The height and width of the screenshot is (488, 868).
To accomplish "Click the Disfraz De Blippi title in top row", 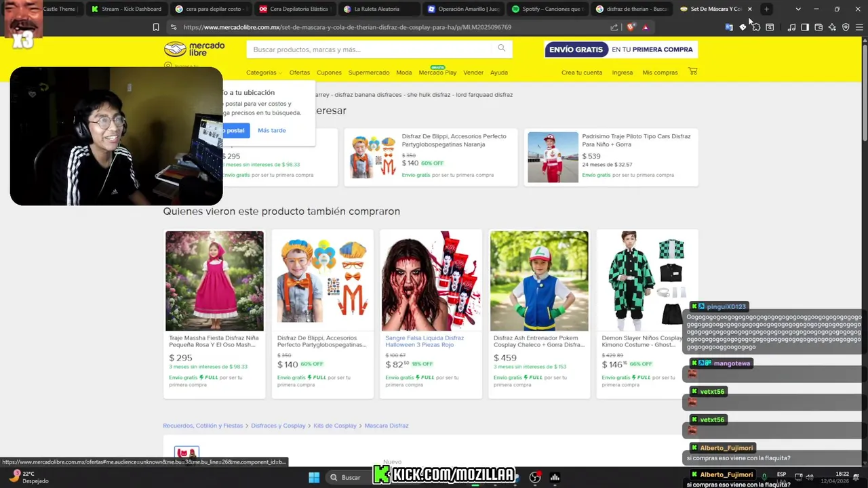I will (x=454, y=140).
